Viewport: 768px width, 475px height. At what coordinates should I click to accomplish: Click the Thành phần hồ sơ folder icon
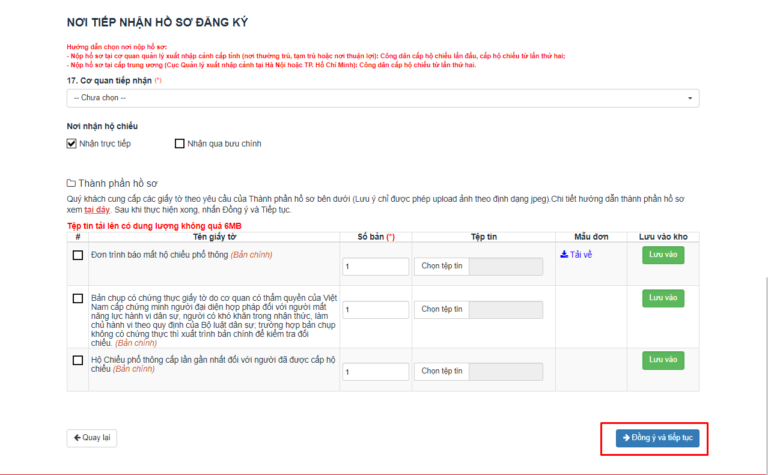(x=71, y=183)
